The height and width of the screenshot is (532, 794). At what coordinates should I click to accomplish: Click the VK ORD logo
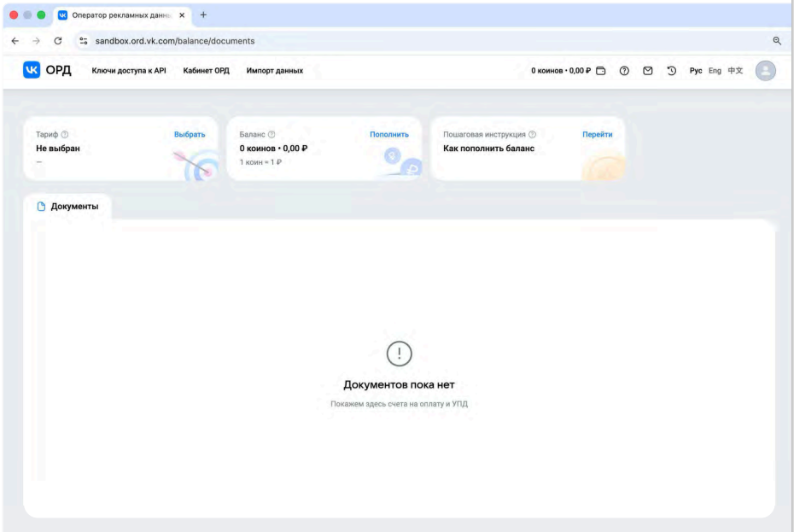tap(47, 70)
